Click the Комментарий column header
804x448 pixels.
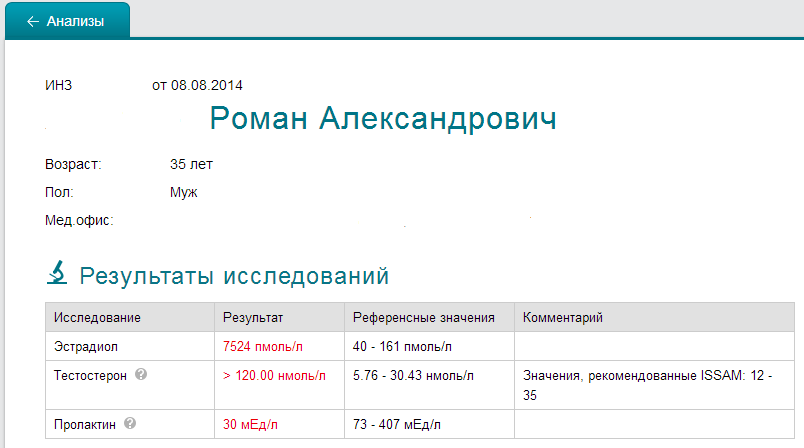(x=563, y=318)
